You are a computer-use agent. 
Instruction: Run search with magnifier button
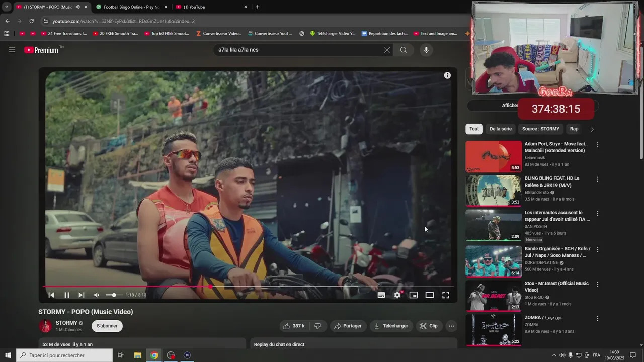(404, 50)
